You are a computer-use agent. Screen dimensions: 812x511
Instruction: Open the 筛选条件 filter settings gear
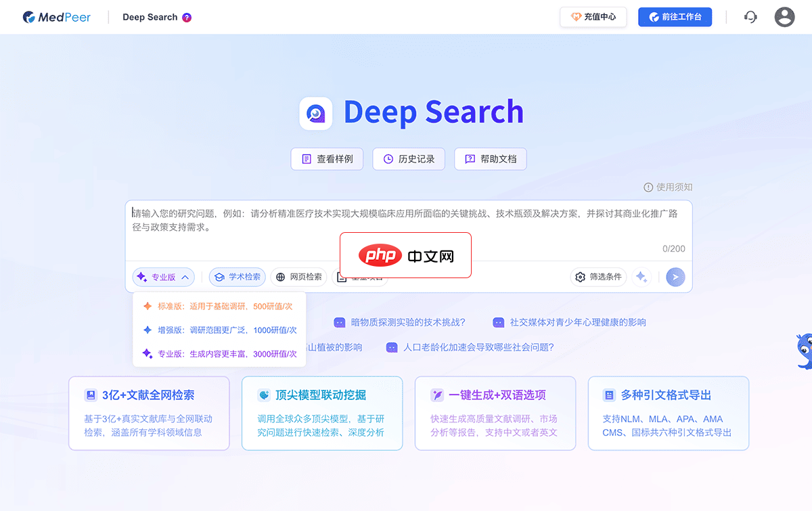tap(598, 277)
